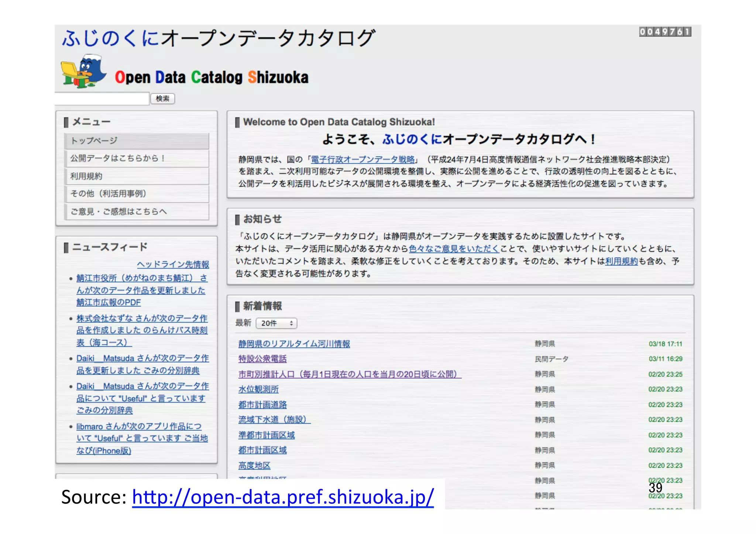
Task: Follow the 電子行政オープンデータ戦略 link
Action: click(x=363, y=159)
